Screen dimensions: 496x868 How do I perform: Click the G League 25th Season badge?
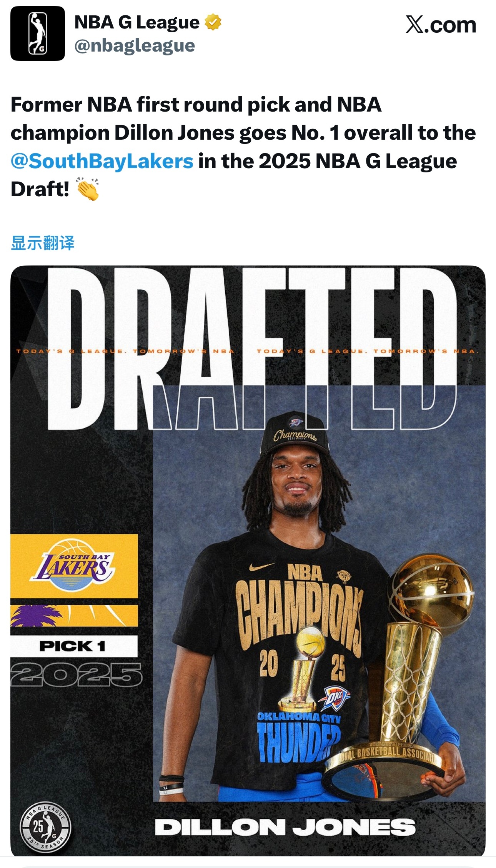(45, 827)
